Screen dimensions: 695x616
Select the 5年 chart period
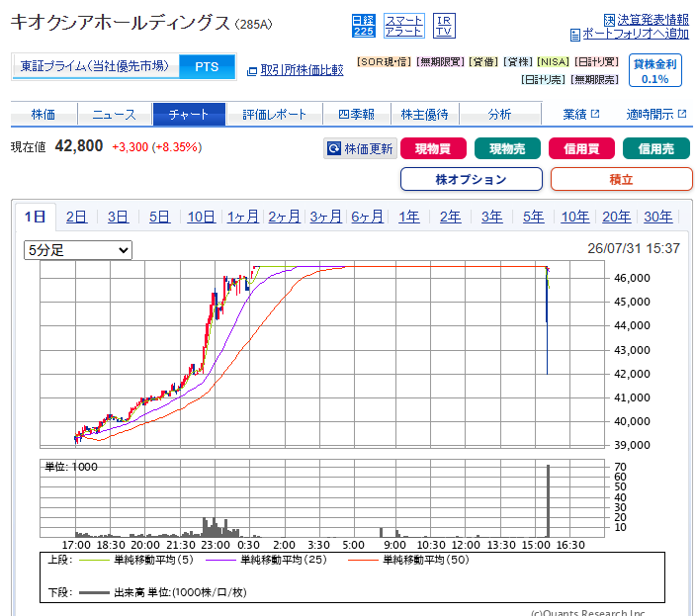pos(533,217)
